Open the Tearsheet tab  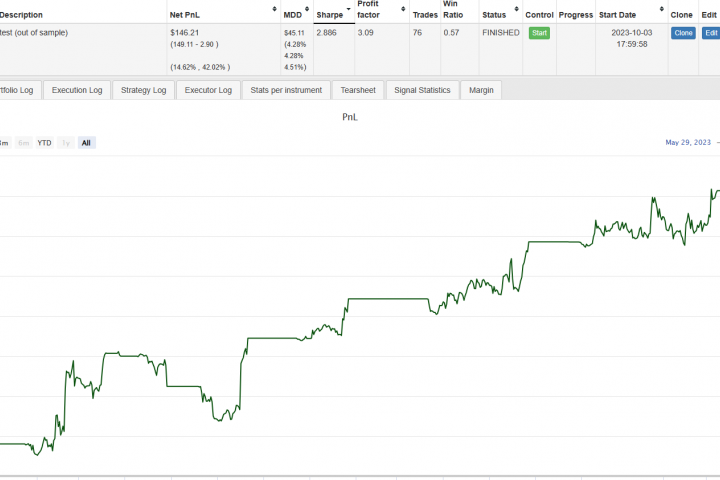358,90
